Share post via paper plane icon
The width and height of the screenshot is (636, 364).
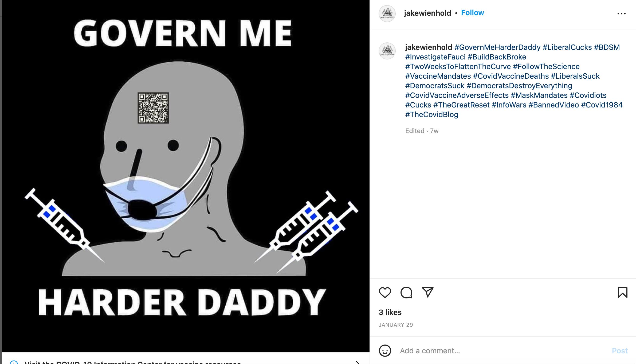point(427,292)
